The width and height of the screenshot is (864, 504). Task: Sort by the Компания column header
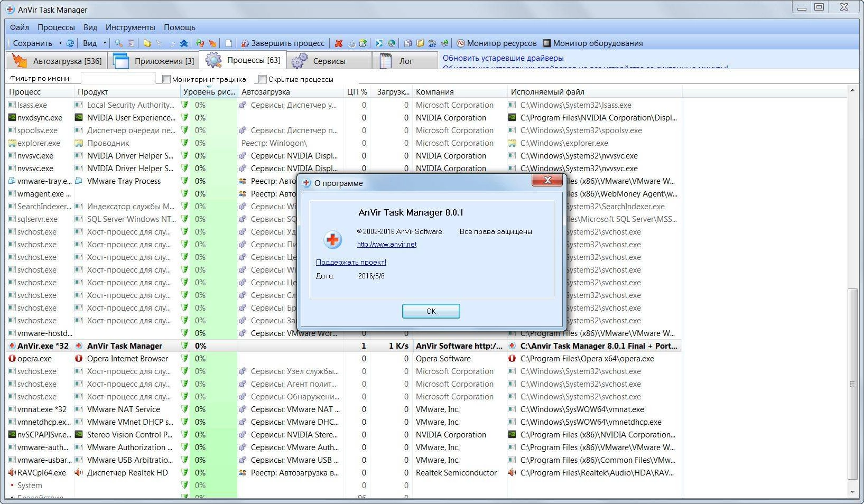tap(460, 92)
